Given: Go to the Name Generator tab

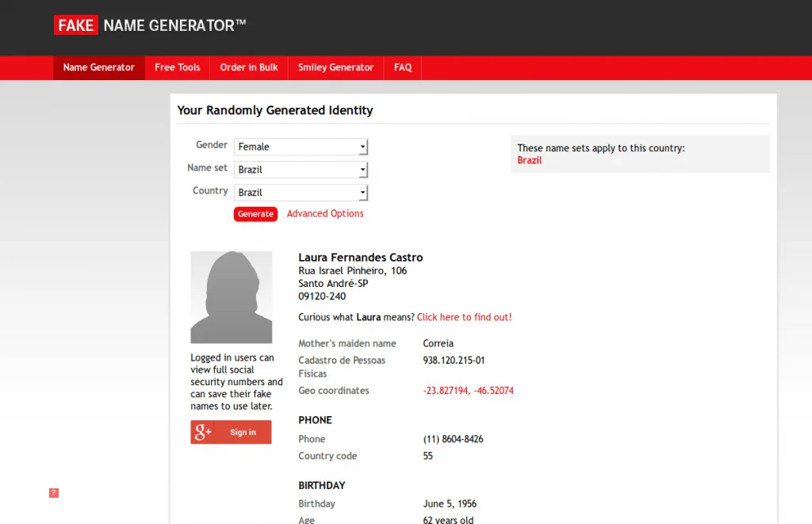Looking at the screenshot, I should [99, 67].
